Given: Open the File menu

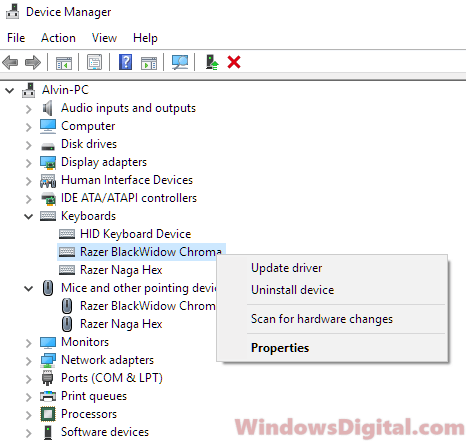Looking at the screenshot, I should pyautogui.click(x=16, y=38).
